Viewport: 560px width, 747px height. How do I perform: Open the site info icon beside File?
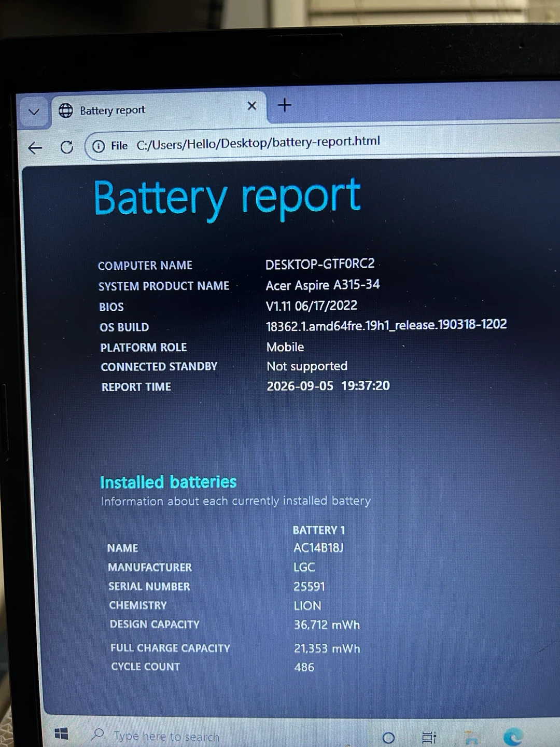98,146
